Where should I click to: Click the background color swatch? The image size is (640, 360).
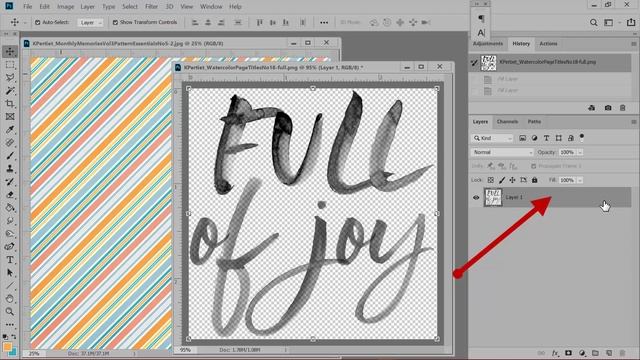[x=13, y=352]
